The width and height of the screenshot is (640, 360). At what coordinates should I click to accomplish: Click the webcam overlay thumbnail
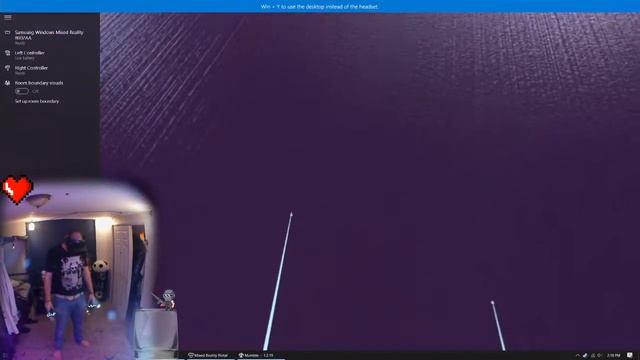(x=78, y=269)
